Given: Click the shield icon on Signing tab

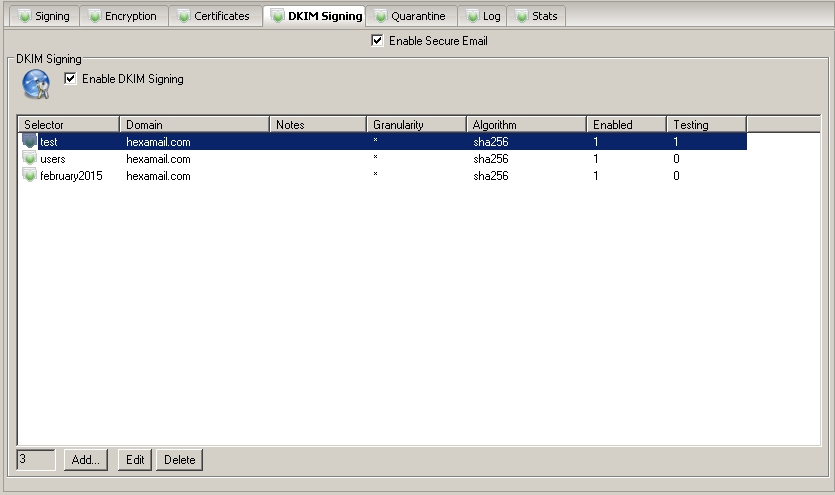Looking at the screenshot, I should tap(24, 17).
